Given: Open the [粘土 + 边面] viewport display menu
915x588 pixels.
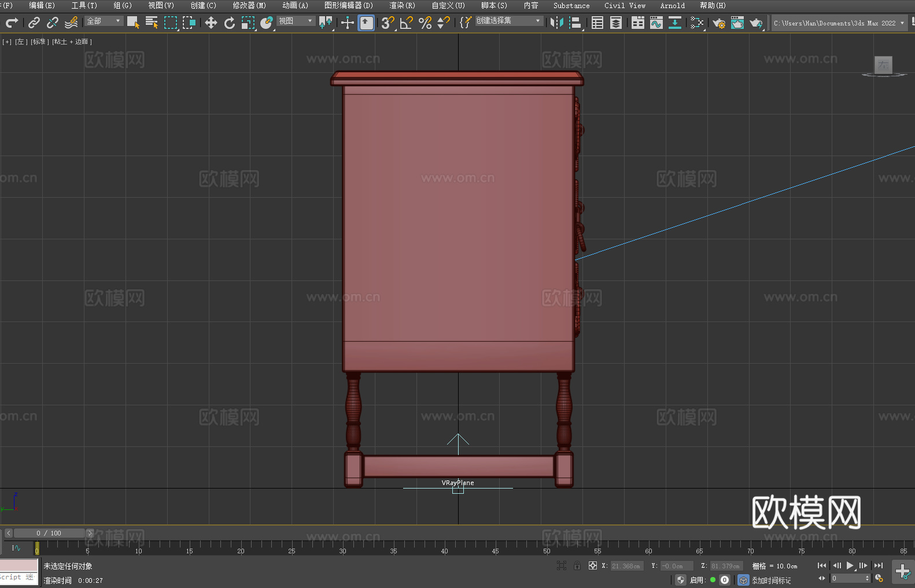Looking at the screenshot, I should click(x=72, y=42).
